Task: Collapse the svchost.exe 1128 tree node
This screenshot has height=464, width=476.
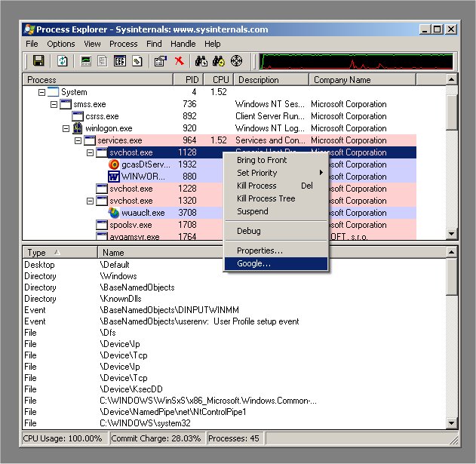Action: point(91,152)
